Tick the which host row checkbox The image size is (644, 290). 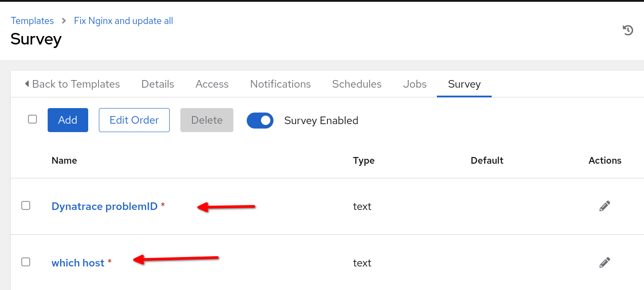click(x=26, y=262)
